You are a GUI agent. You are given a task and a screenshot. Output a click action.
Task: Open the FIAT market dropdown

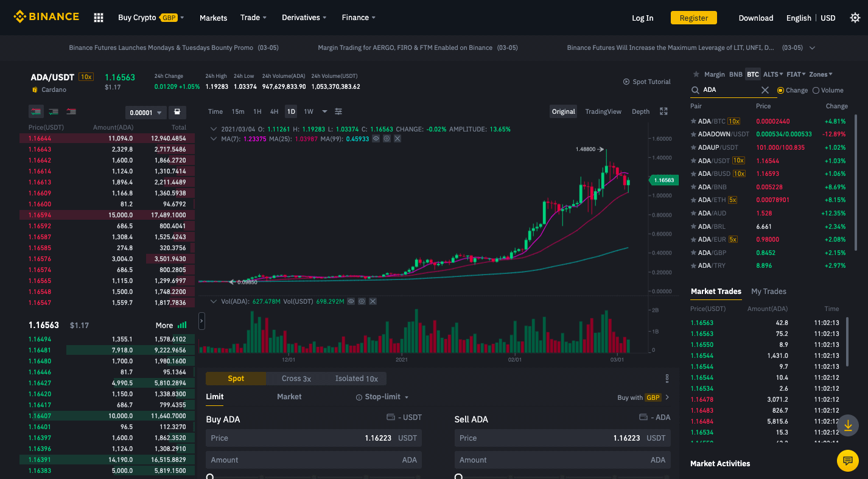796,74
